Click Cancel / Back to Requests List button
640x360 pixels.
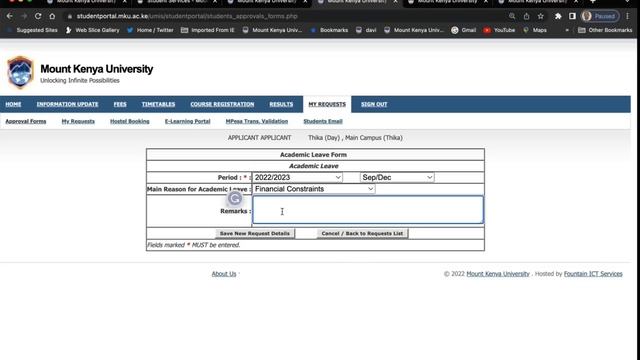[x=362, y=233]
